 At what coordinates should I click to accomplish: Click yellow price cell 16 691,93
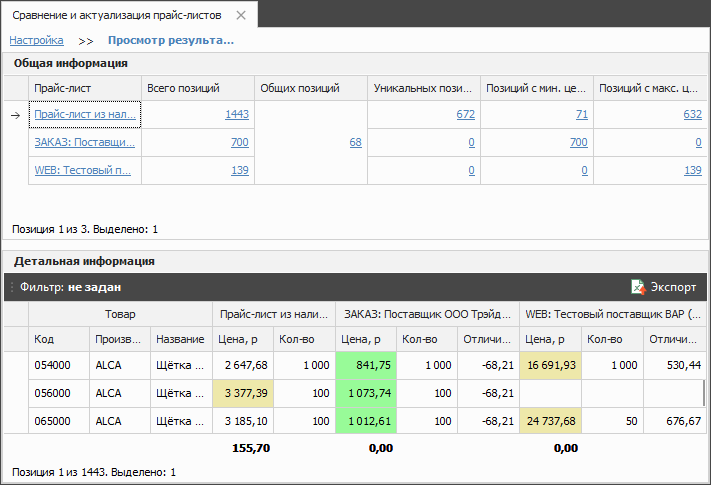click(x=550, y=365)
